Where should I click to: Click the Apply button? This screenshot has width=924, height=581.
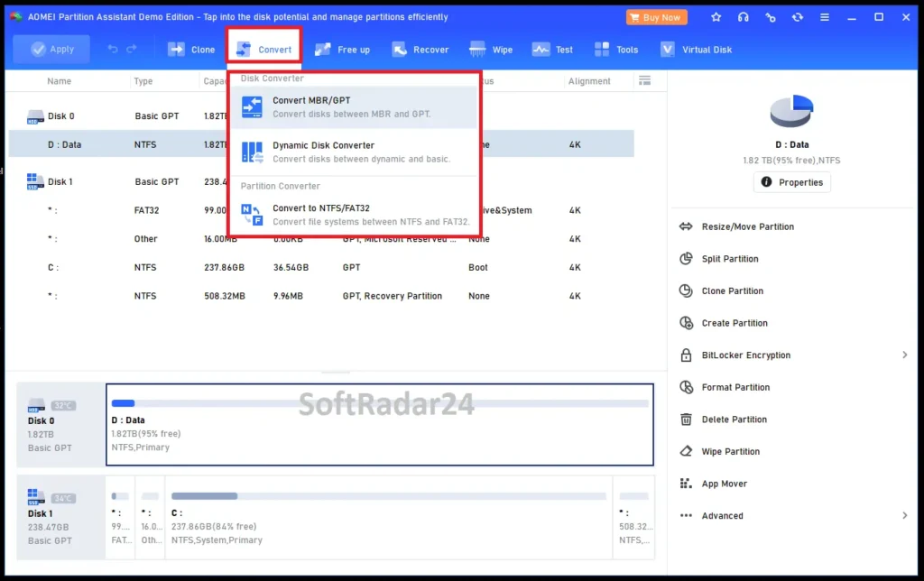[51, 50]
